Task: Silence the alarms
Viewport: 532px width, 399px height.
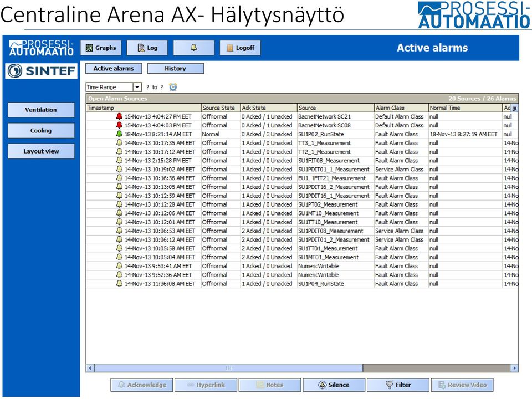Action: pos(334,385)
